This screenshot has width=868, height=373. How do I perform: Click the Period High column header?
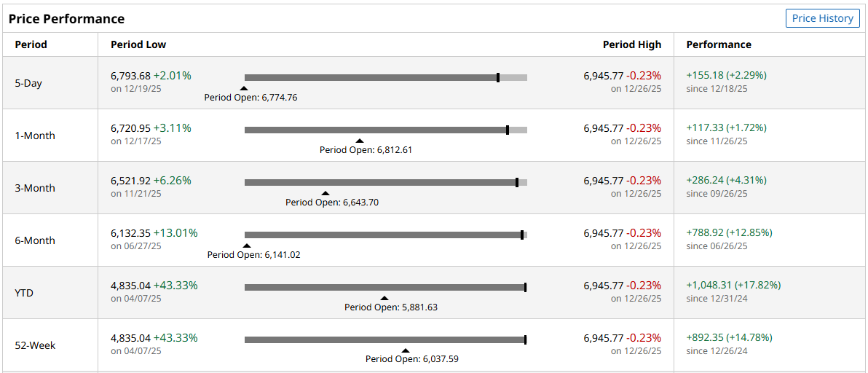click(x=631, y=44)
